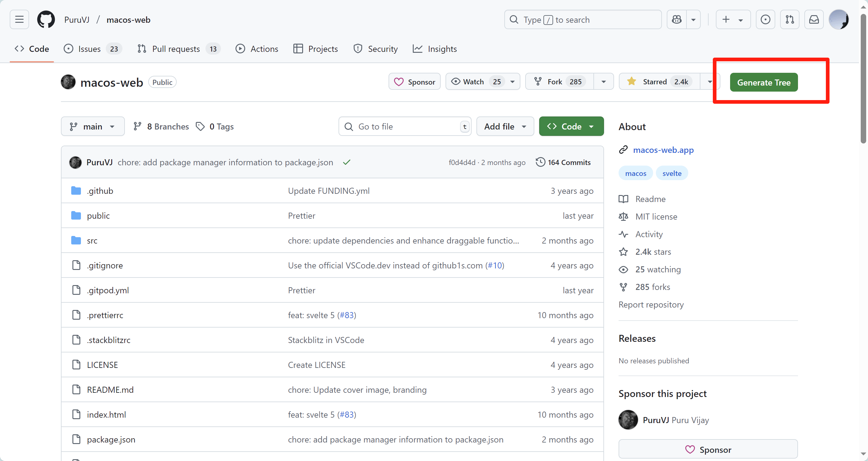Viewport: 868px width, 461px height.
Task: View the 0 Tags link
Action: 215,126
